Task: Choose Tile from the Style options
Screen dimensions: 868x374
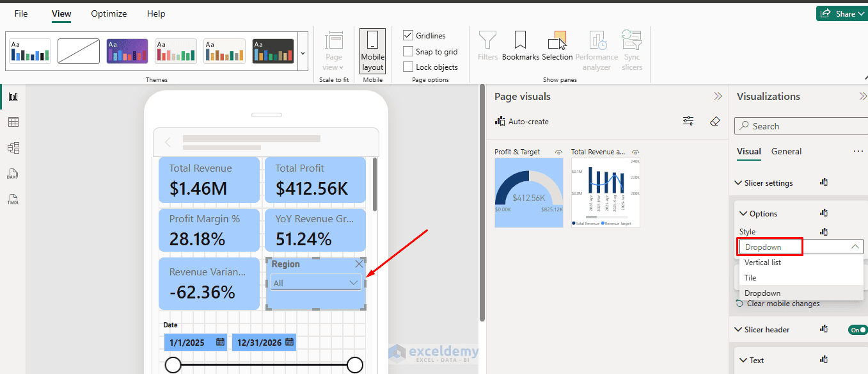Action: (801, 278)
